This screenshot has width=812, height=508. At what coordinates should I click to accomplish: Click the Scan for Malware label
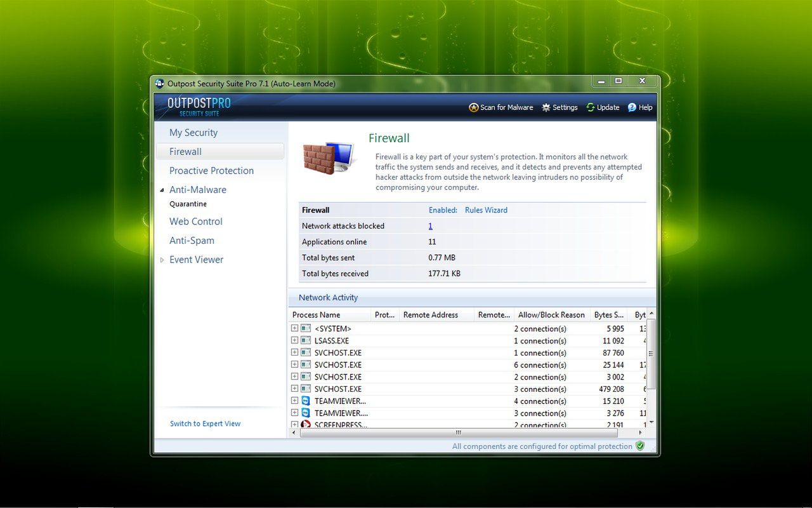[x=506, y=107]
